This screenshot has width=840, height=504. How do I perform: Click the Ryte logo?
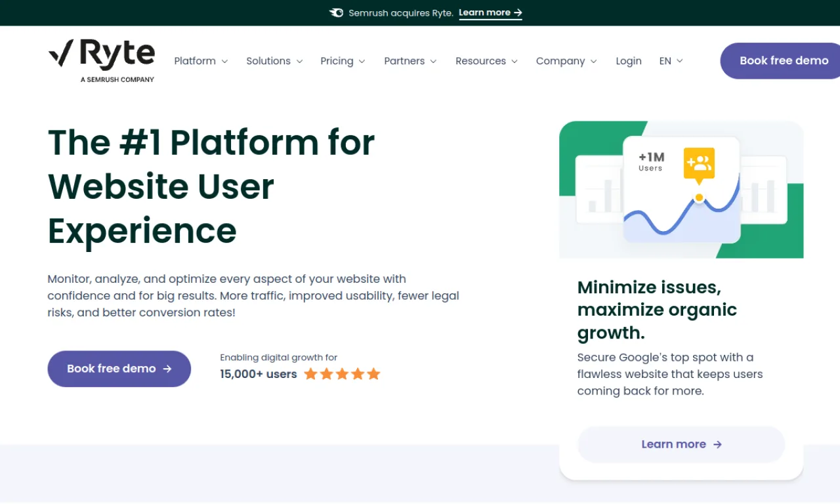click(102, 61)
